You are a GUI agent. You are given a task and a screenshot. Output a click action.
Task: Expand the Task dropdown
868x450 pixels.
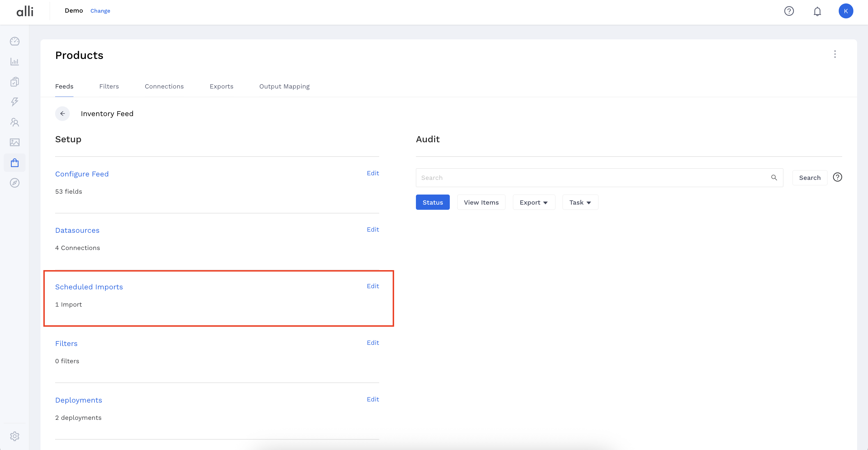pyautogui.click(x=580, y=202)
